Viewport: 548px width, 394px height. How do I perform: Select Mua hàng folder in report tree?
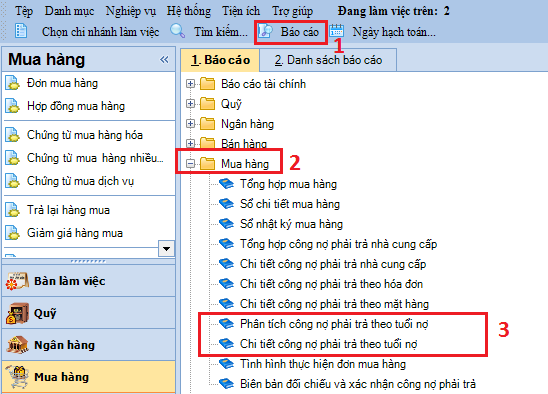click(x=245, y=164)
